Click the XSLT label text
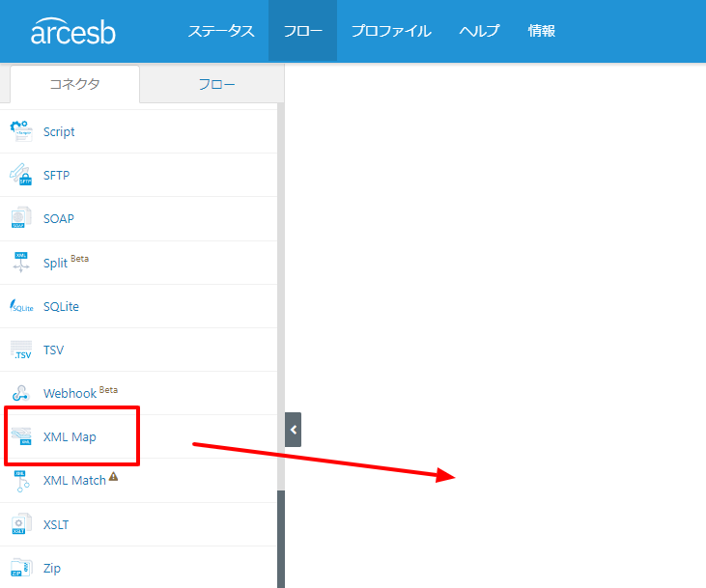This screenshot has height=588, width=706. 56,524
